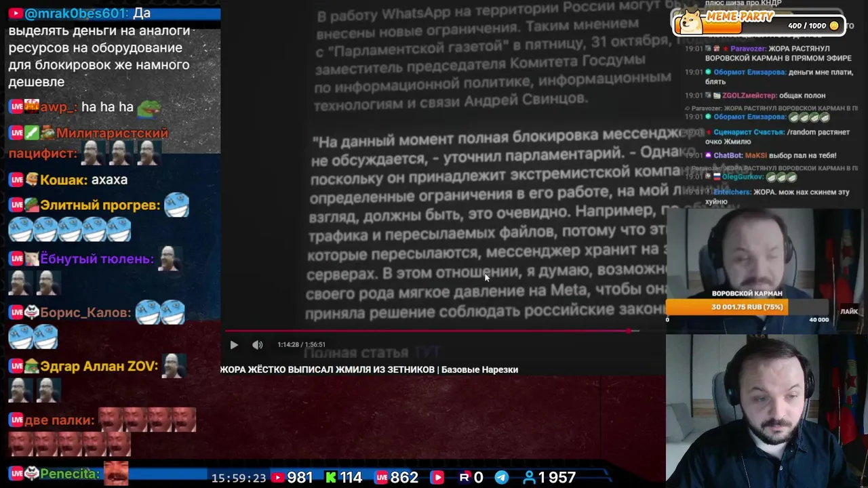Click the ChatBot username in right chat

(728, 155)
